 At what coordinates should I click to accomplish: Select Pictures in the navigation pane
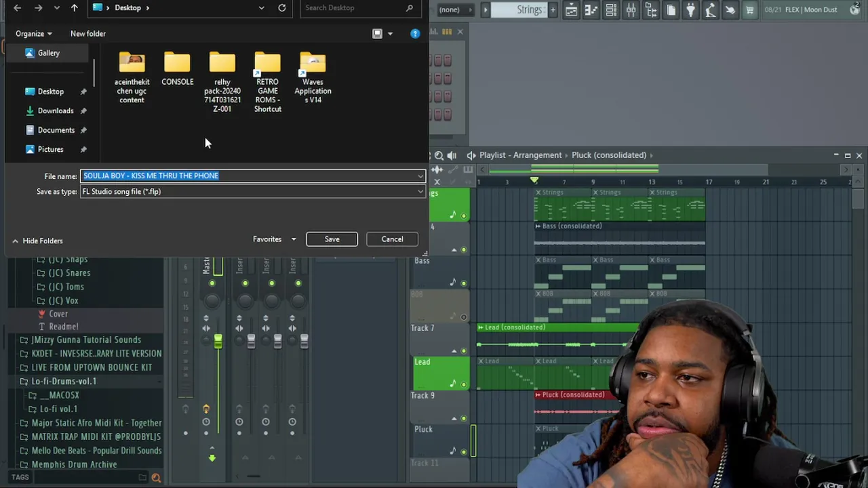coord(51,149)
